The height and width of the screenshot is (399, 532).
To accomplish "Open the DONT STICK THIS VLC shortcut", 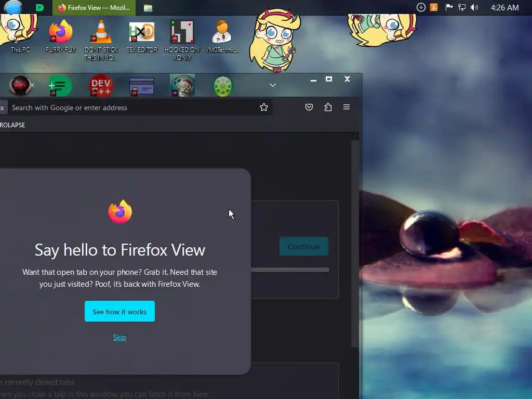I will [101, 40].
